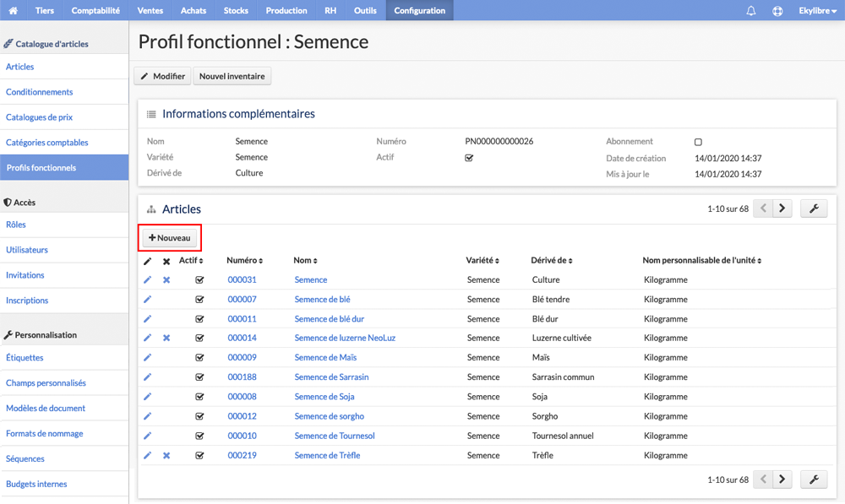This screenshot has height=504, width=845.
Task: Click the Nouveau button
Action: click(x=170, y=237)
